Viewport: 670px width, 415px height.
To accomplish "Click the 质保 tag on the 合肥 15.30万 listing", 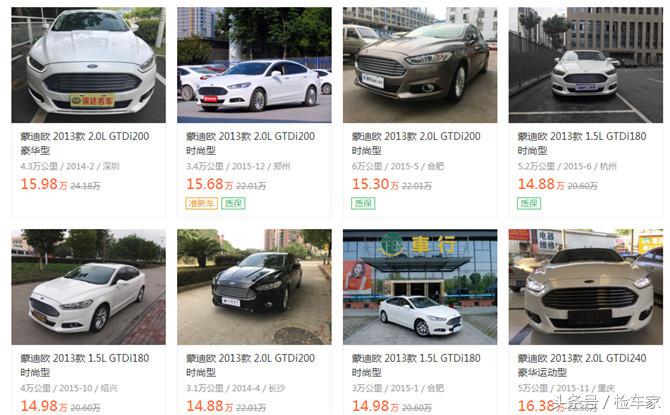I will pyautogui.click(x=363, y=203).
